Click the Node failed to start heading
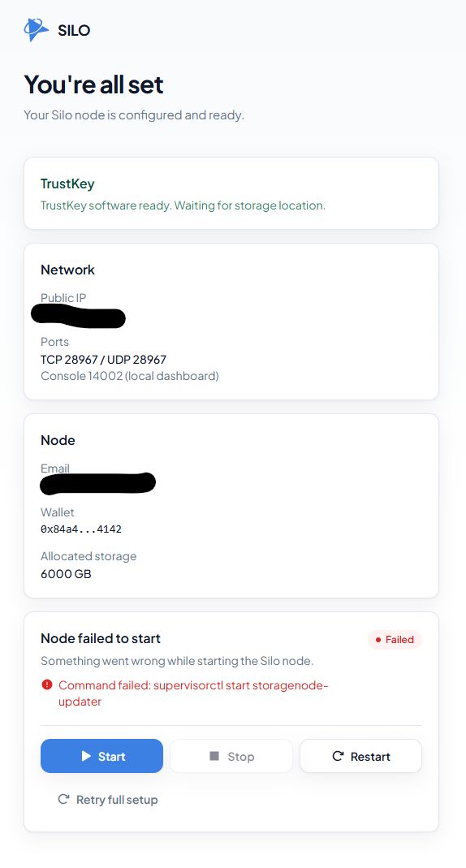Screen dimensions: 466x868 coord(101,638)
